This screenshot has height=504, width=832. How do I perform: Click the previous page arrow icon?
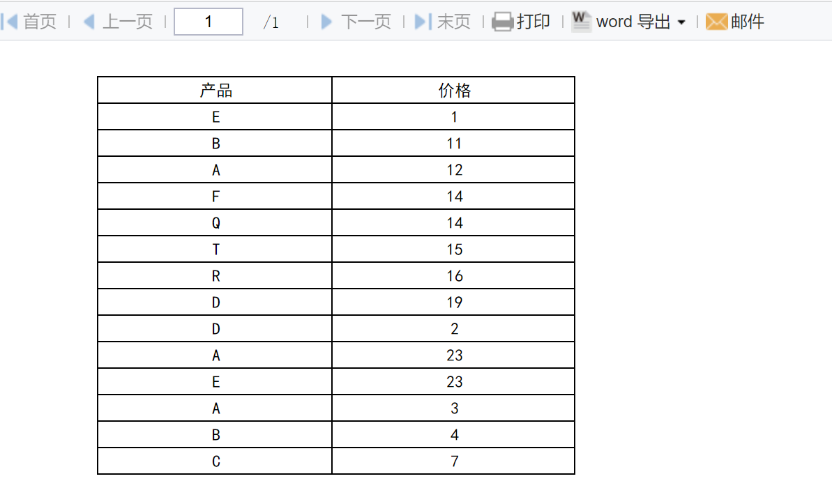[x=89, y=22]
